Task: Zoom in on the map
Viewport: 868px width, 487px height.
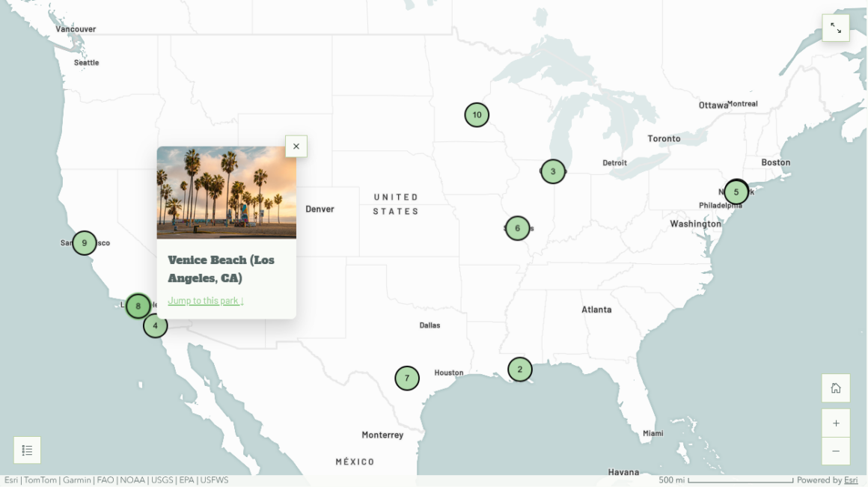Action: point(835,423)
